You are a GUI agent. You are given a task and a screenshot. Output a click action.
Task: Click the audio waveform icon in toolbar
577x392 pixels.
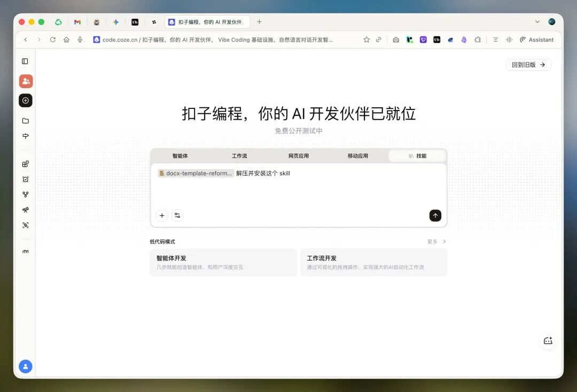point(509,40)
